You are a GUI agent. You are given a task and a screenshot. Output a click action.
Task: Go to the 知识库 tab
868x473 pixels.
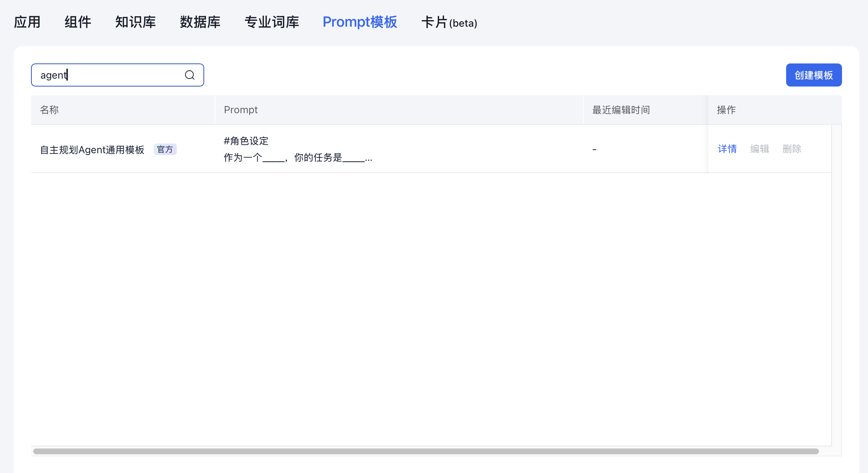136,22
